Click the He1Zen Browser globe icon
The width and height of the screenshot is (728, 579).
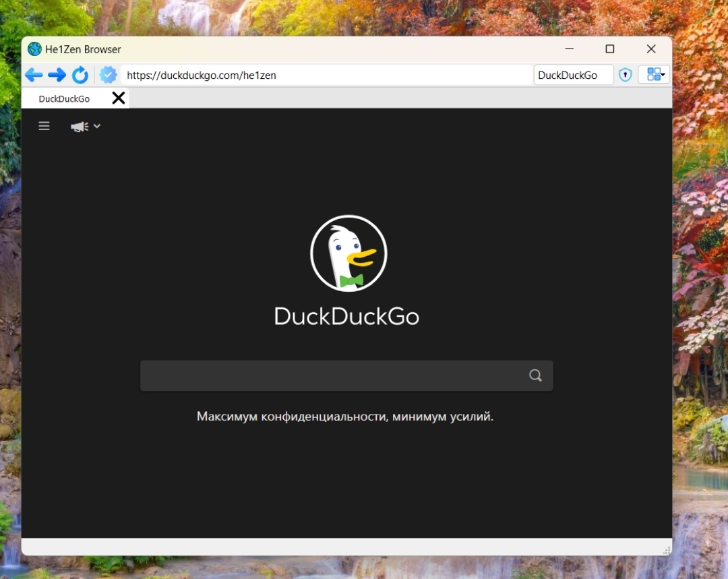pos(34,49)
